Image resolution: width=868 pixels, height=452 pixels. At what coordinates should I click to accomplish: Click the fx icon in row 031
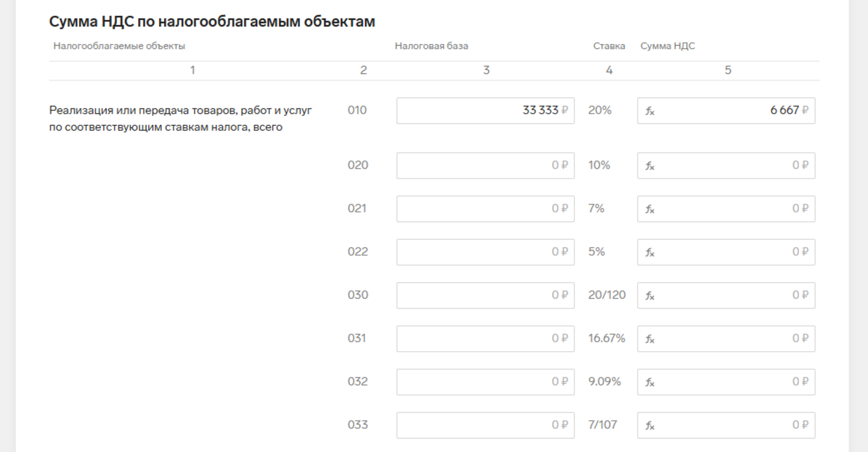point(650,339)
